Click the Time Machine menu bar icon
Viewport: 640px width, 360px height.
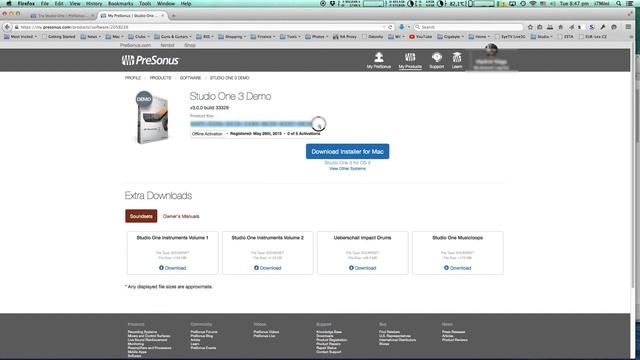point(523,3)
